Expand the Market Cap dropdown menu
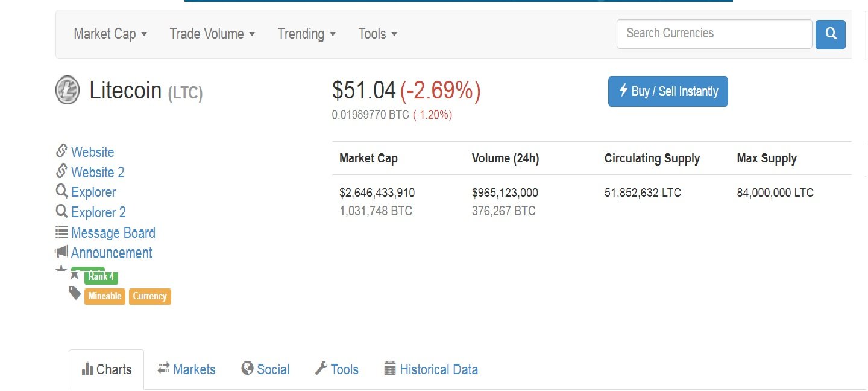 (110, 34)
